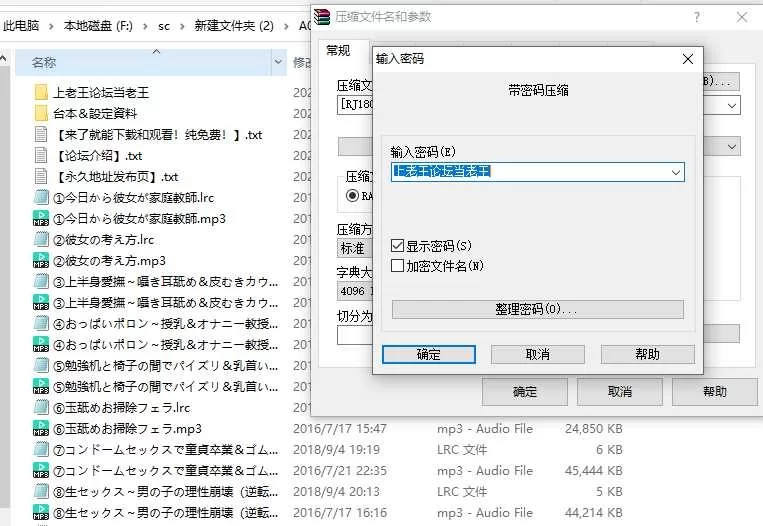763x526 pixels.
Task: Select file ②彼女の考え方.mp3
Action: pos(109,261)
